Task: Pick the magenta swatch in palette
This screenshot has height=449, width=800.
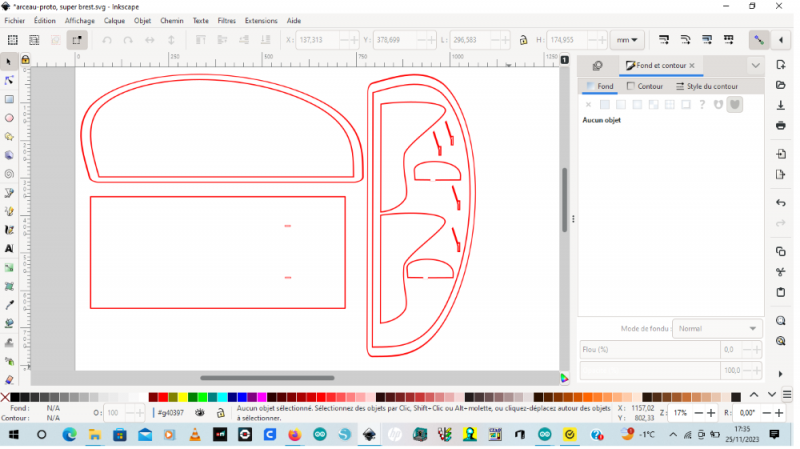Action: point(262,397)
